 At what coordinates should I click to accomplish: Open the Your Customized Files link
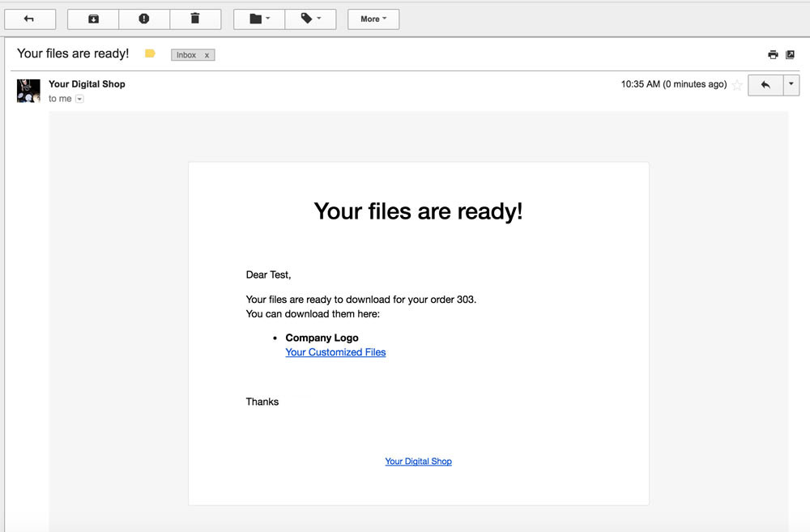[x=335, y=352]
